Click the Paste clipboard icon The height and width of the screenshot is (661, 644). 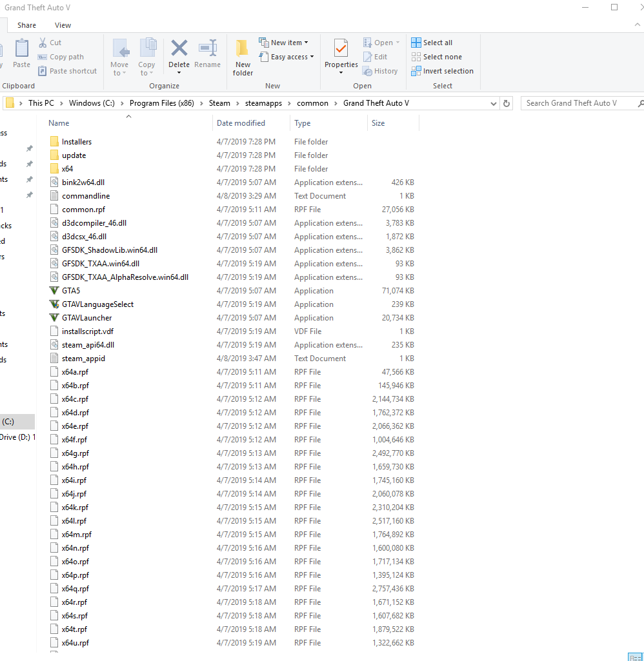point(21,48)
